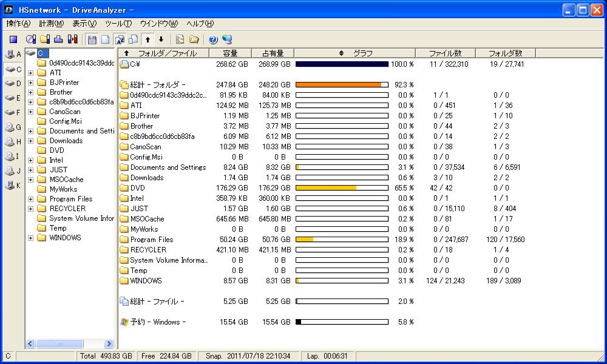Expand the WINDOWS tree node

(x=30, y=238)
